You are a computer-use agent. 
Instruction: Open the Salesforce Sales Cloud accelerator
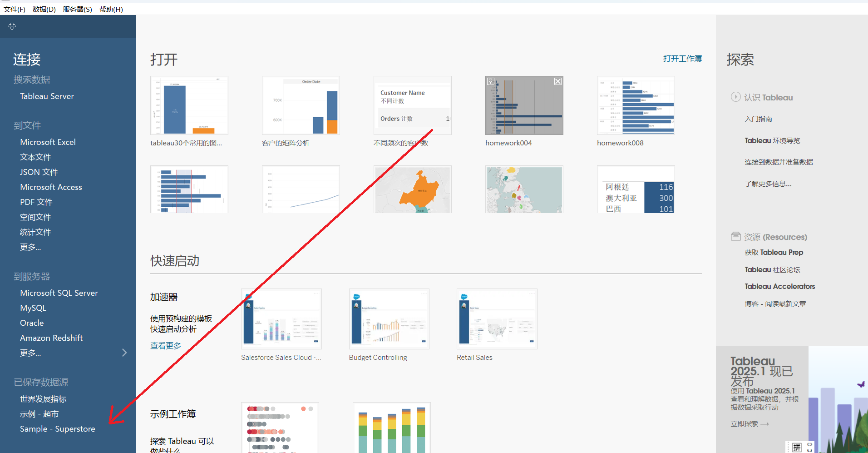[x=281, y=319]
